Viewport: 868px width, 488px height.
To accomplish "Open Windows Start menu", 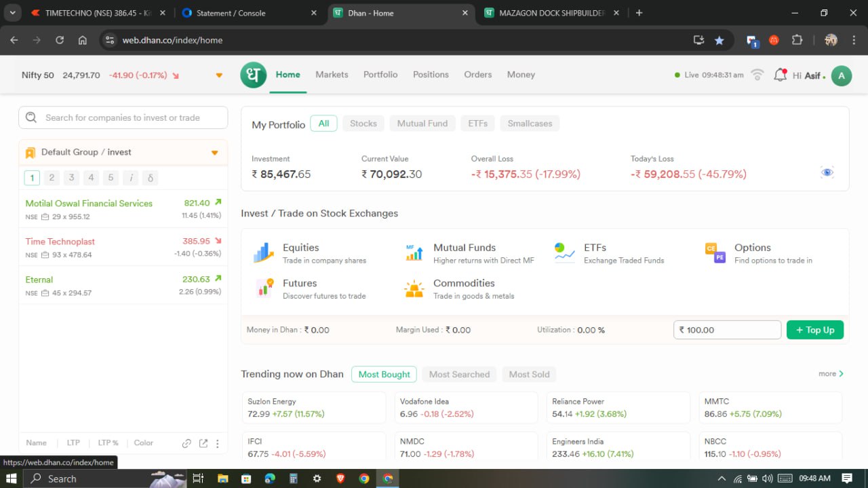I will tap(11, 478).
